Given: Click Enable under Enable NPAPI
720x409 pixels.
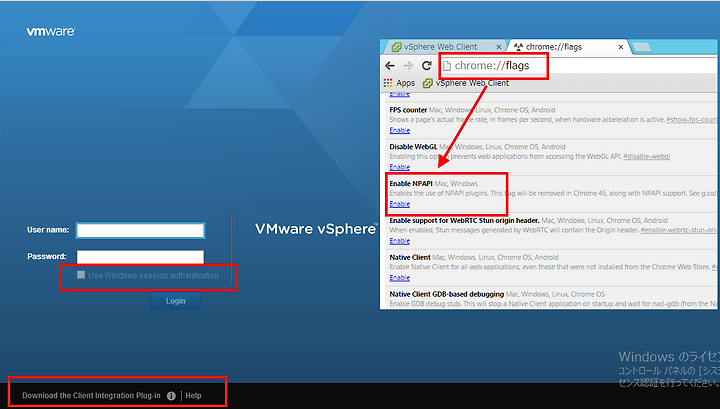Looking at the screenshot, I should pos(399,204).
